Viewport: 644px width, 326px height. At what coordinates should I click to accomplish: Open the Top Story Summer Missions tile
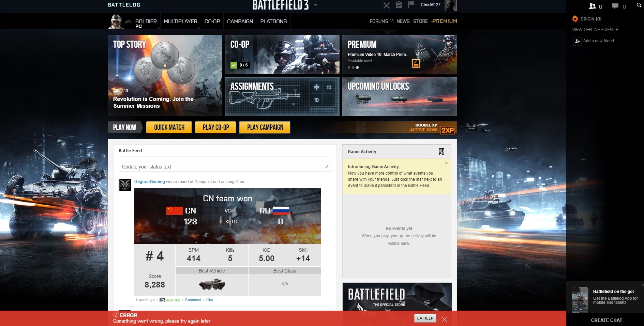pos(165,75)
